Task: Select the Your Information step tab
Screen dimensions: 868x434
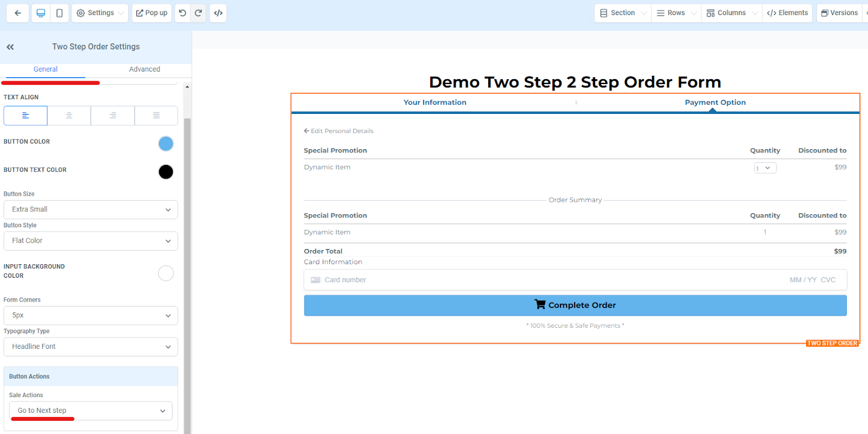Action: (x=435, y=103)
